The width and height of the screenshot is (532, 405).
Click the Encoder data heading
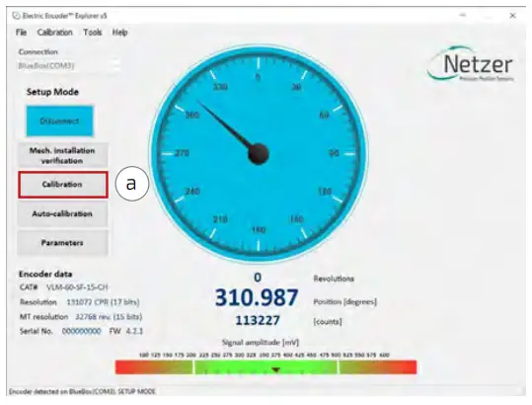point(45,274)
